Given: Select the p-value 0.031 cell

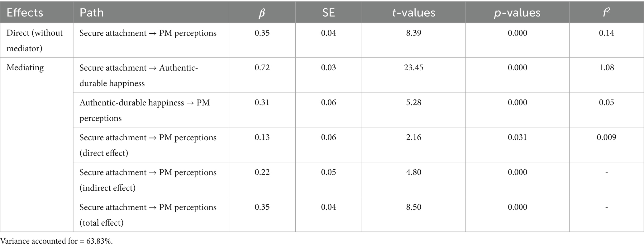Looking at the screenshot, I should pyautogui.click(x=517, y=137).
